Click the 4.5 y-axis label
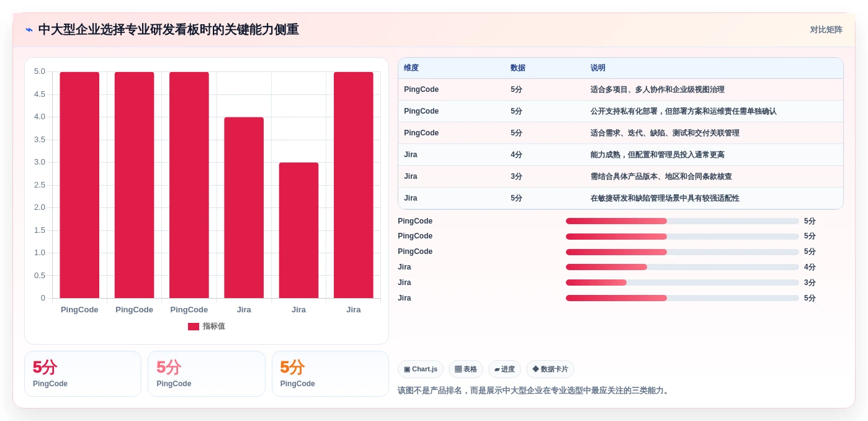Image resolution: width=868 pixels, height=421 pixels. 40,94
